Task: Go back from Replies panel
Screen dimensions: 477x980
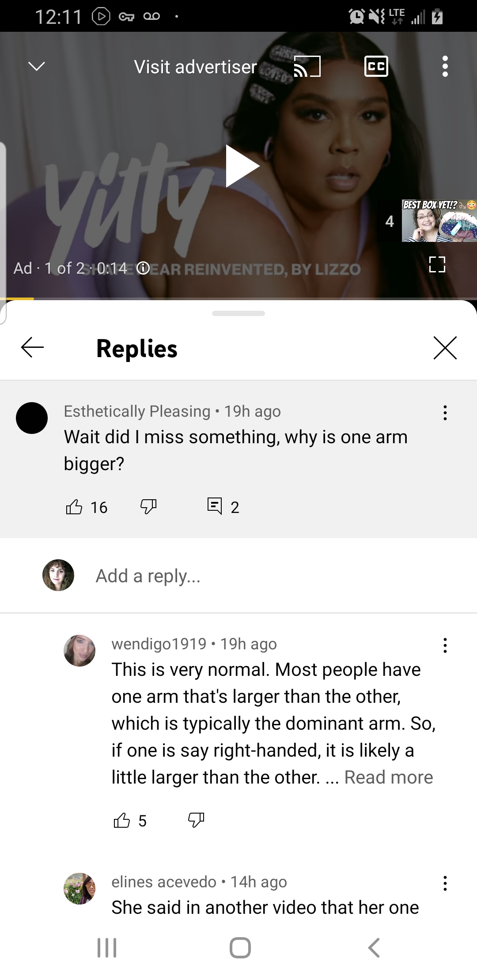Action: pos(32,348)
